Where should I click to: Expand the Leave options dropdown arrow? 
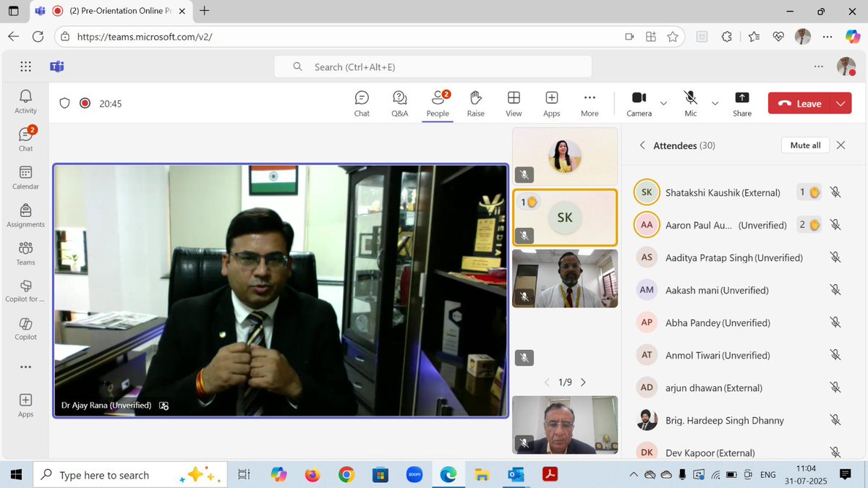coord(841,103)
